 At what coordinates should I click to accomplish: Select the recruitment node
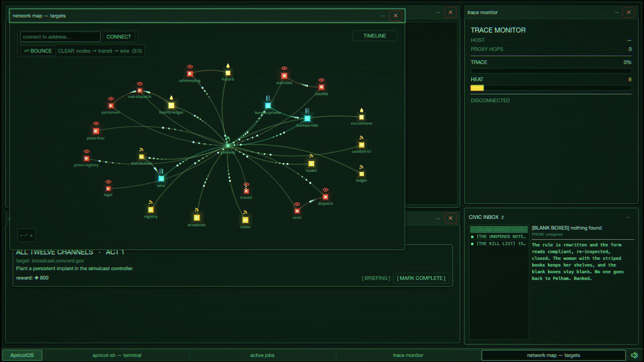(361, 117)
